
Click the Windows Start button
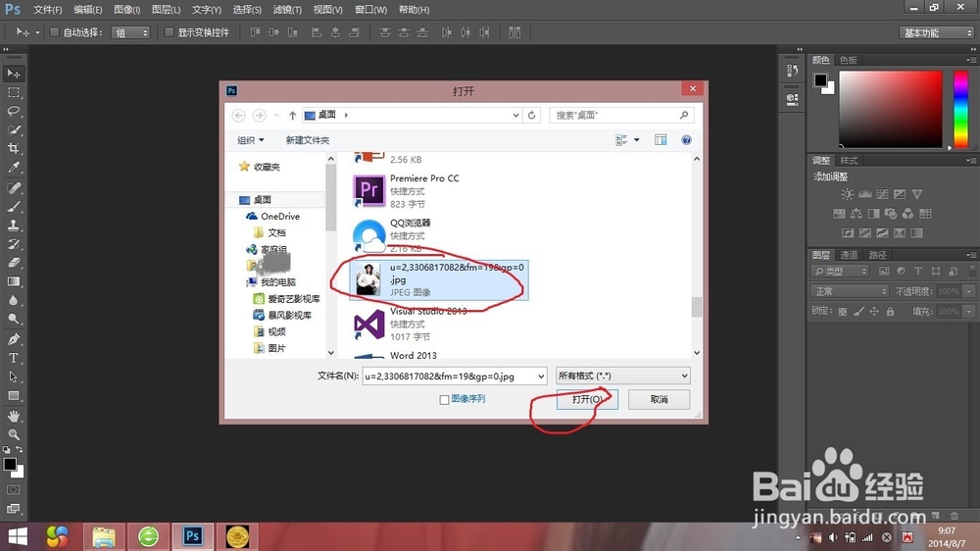[18, 536]
